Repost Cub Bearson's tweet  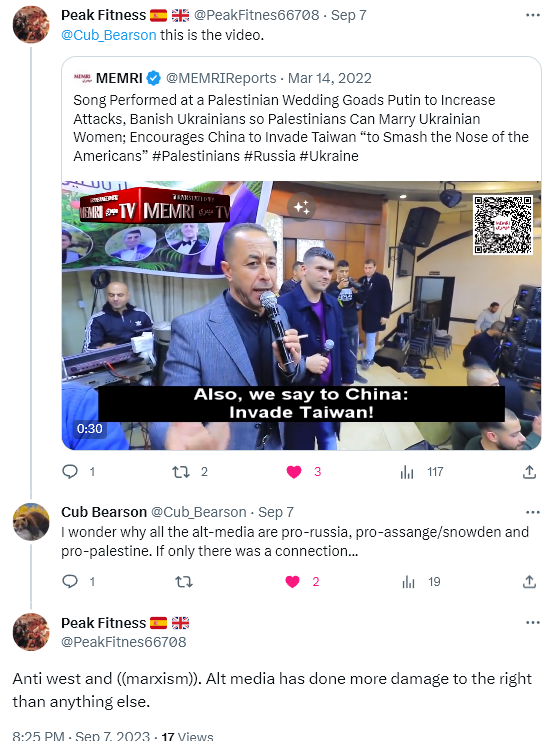(183, 581)
